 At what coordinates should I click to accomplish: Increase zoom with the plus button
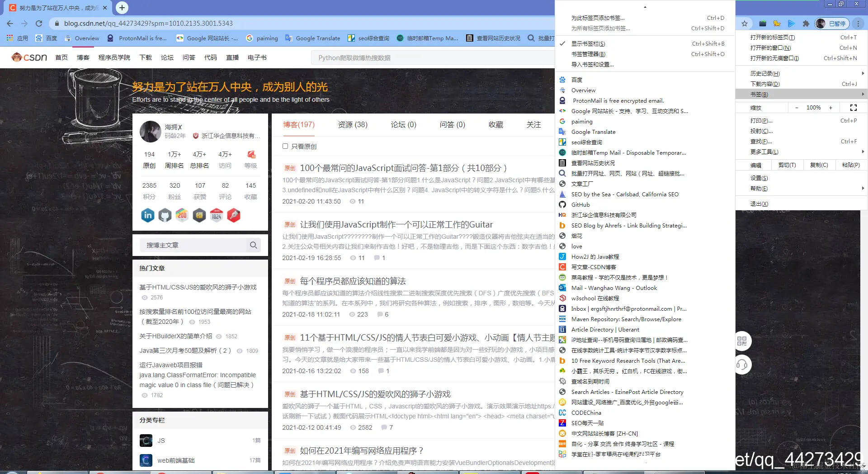pyautogui.click(x=830, y=108)
